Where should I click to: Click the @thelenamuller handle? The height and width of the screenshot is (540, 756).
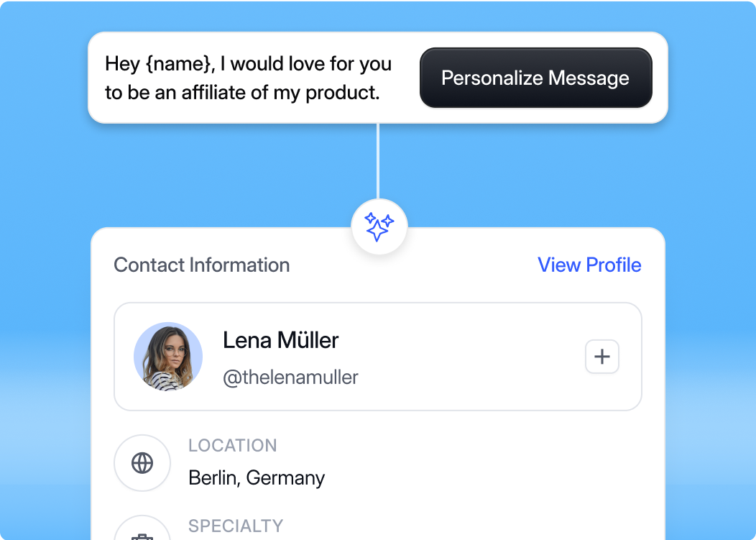(290, 377)
